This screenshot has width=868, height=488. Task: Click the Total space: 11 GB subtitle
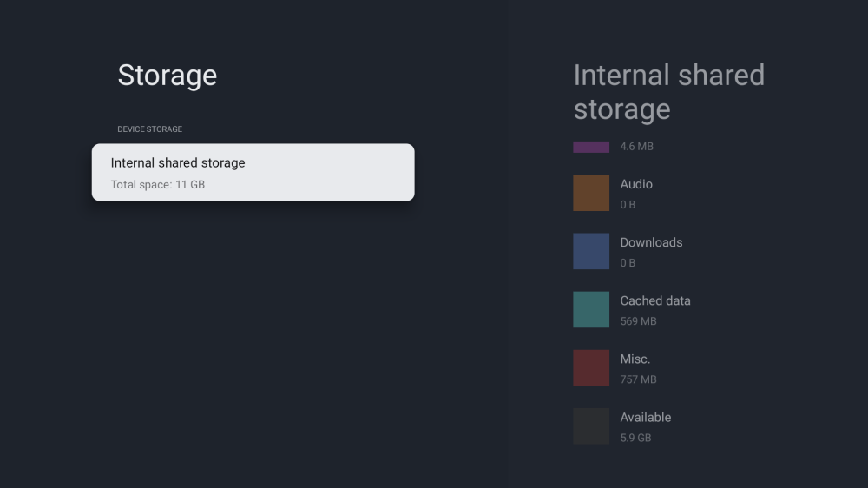158,185
